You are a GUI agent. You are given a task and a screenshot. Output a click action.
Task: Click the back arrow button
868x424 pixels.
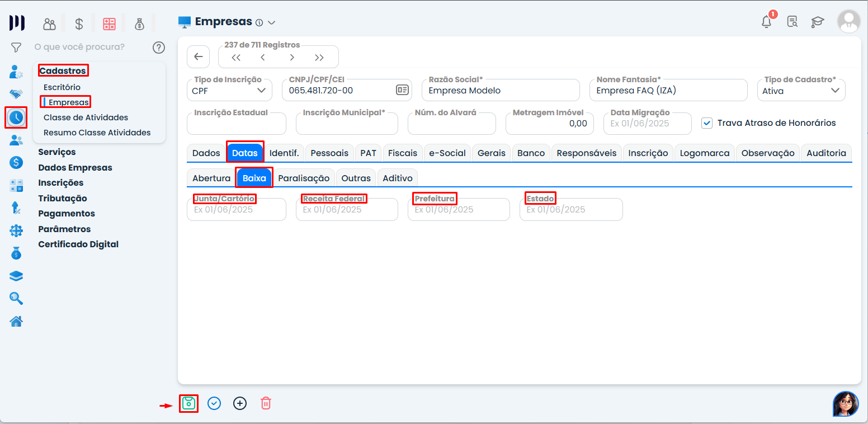[198, 57]
